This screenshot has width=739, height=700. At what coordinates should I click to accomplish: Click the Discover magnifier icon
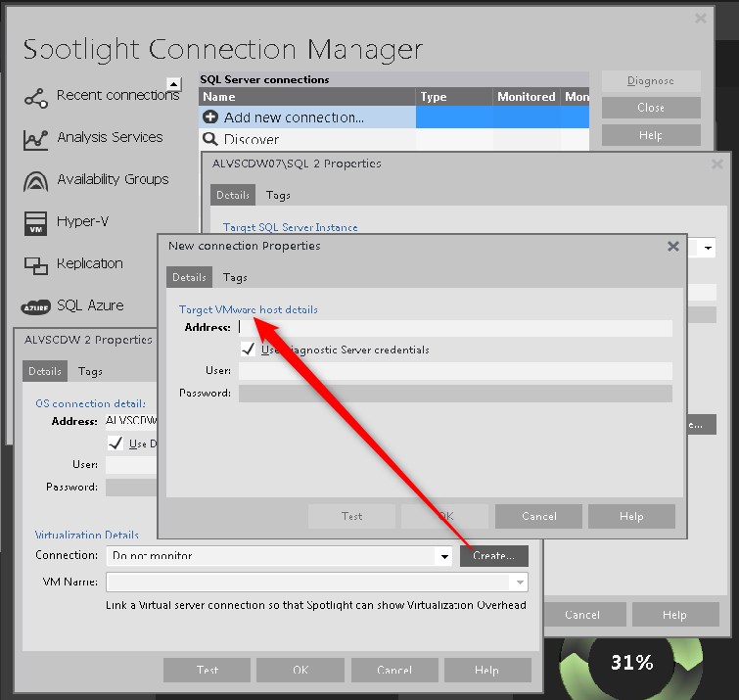point(210,140)
